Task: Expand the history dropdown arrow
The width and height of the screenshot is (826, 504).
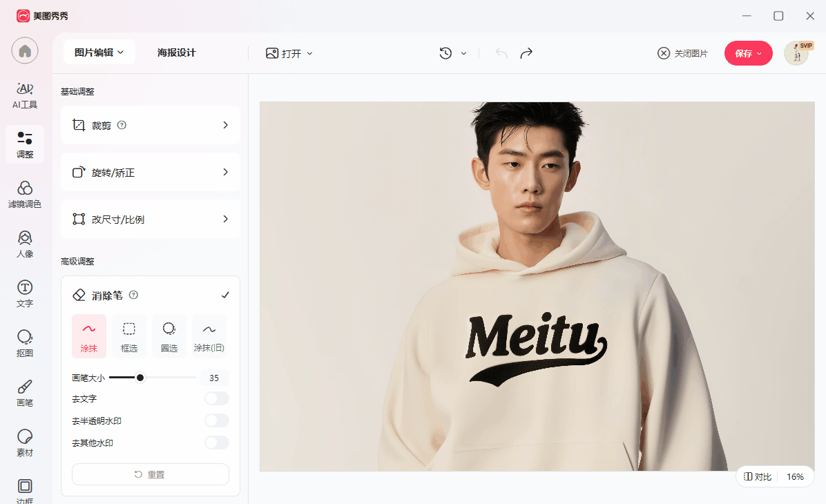Action: point(463,53)
